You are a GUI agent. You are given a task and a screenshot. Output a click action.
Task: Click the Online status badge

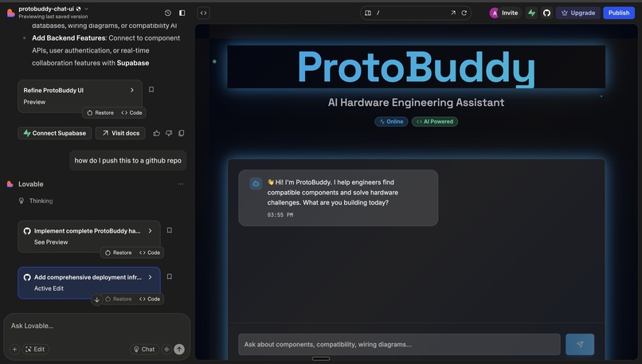point(391,122)
